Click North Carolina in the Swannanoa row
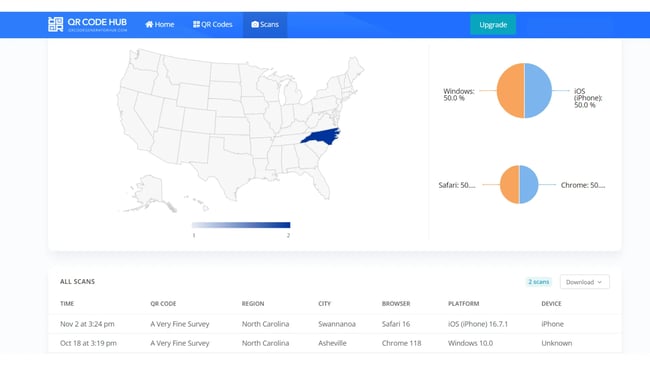Image resolution: width=650 pixels, height=365 pixels. pyautogui.click(x=265, y=324)
